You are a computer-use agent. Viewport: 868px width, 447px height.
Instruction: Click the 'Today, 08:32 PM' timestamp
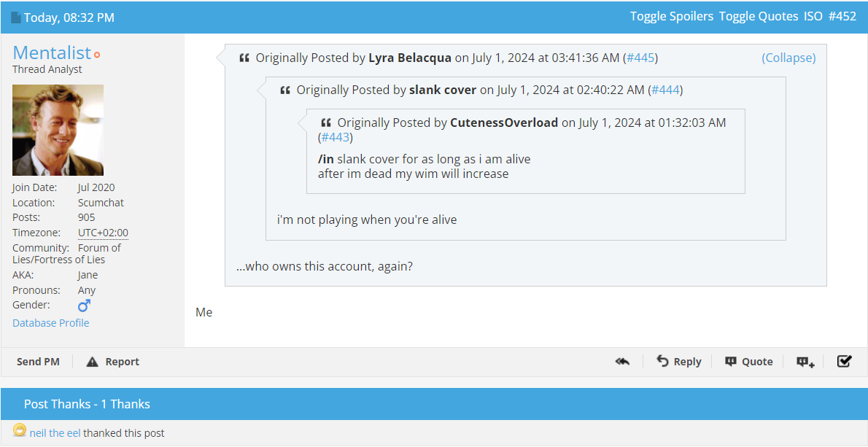(69, 18)
